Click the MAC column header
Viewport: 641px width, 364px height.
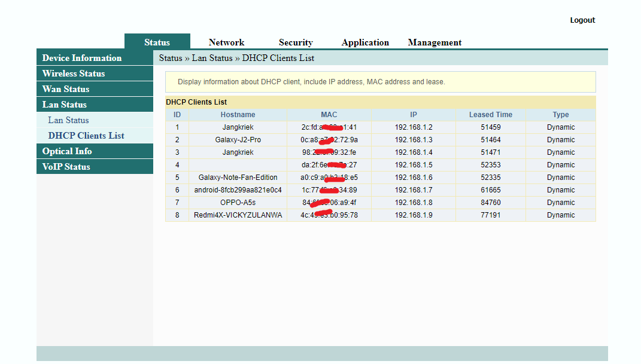(x=329, y=115)
